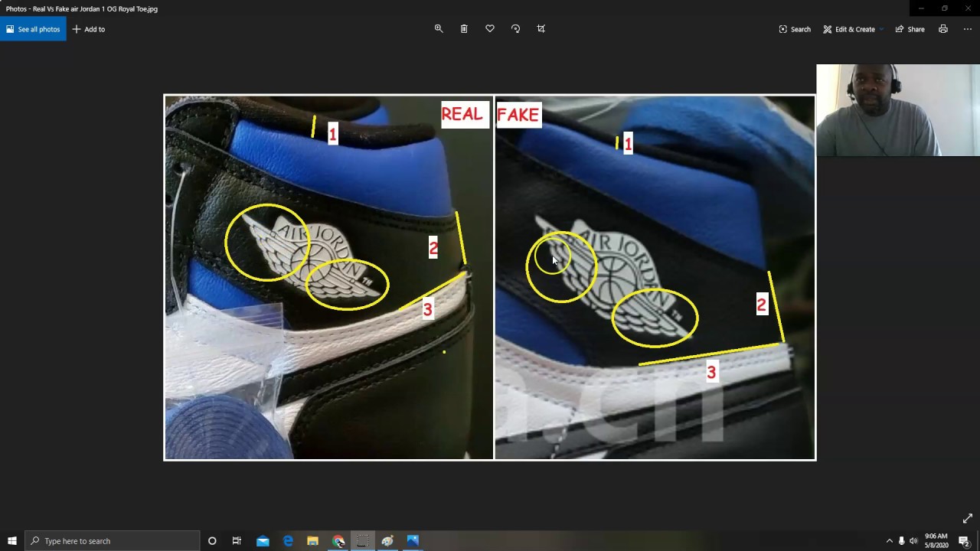Image resolution: width=980 pixels, height=551 pixels.
Task: Open the volume control tray icon
Action: tap(913, 541)
